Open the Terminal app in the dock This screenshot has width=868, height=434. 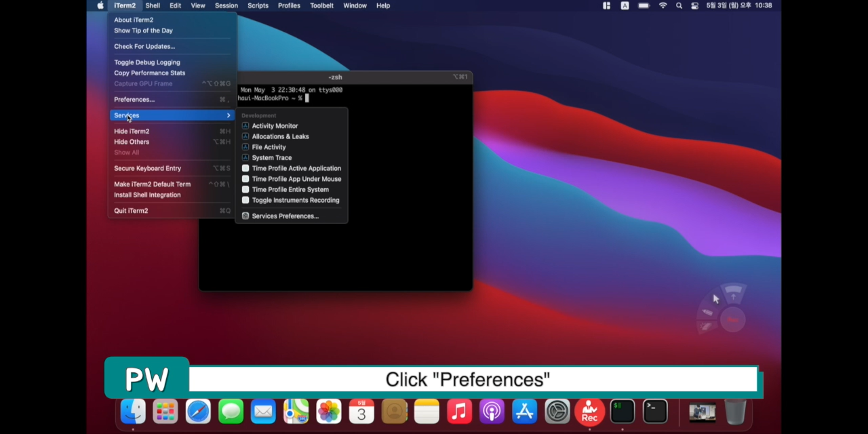tap(655, 411)
